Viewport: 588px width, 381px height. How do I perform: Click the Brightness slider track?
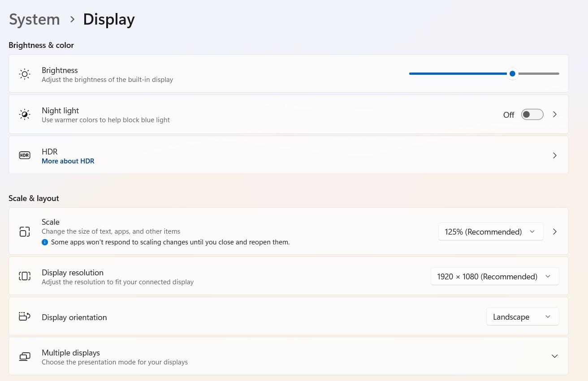click(x=484, y=73)
